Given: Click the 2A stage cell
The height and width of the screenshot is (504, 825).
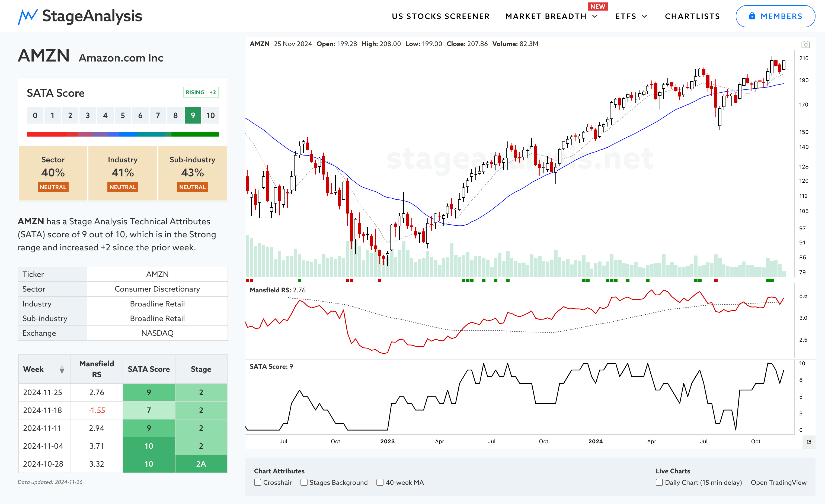Looking at the screenshot, I should coord(201,464).
